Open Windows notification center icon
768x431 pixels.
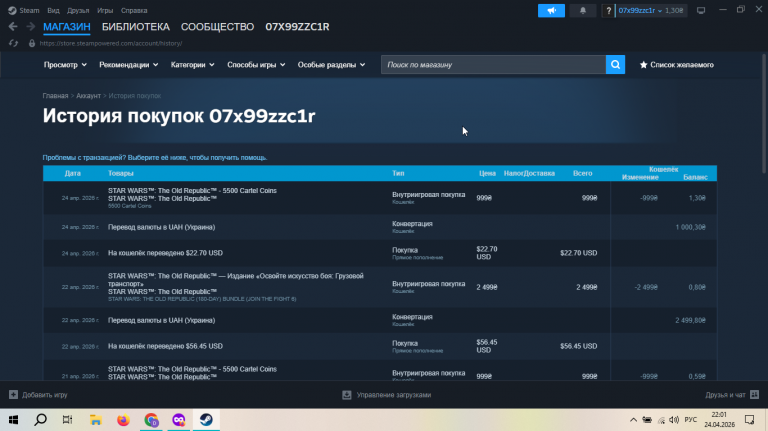(749, 420)
